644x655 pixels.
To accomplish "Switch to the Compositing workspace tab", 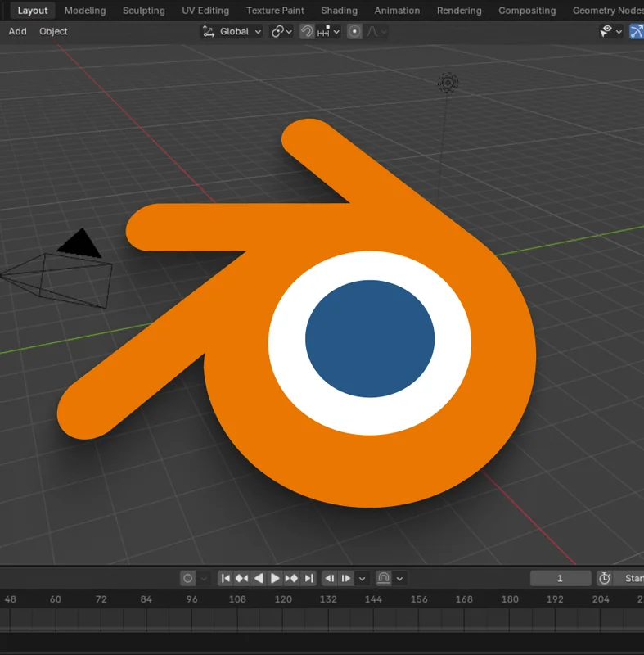I will point(527,11).
